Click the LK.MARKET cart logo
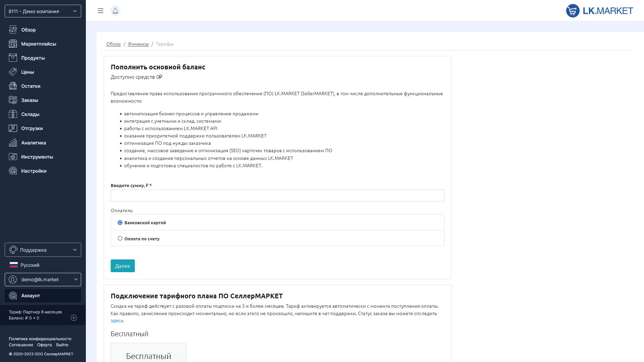 pos(599,11)
